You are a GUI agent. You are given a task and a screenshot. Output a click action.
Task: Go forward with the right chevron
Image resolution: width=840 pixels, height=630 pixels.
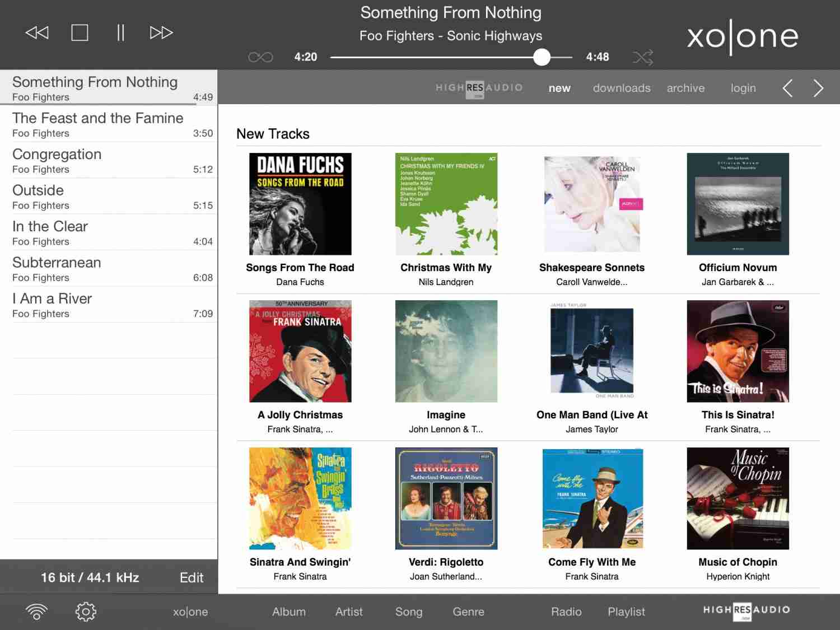pyautogui.click(x=818, y=88)
